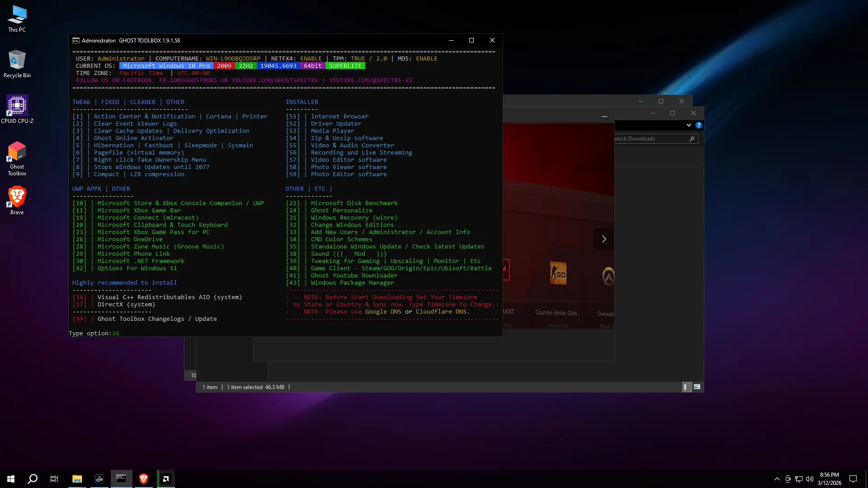Open volume control tray icon
Image resolution: width=868 pixels, height=488 pixels.
[810, 479]
